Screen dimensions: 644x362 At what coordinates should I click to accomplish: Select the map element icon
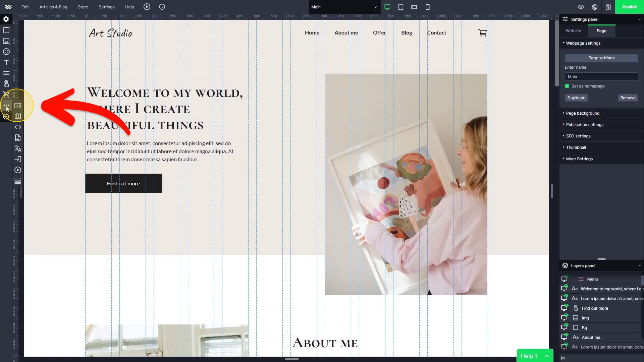[x=18, y=116]
